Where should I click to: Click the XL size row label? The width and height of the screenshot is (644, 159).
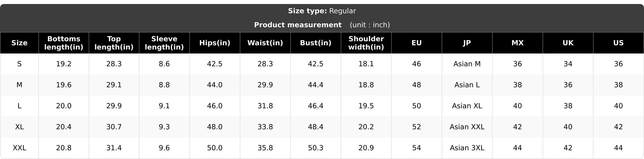coord(19,127)
